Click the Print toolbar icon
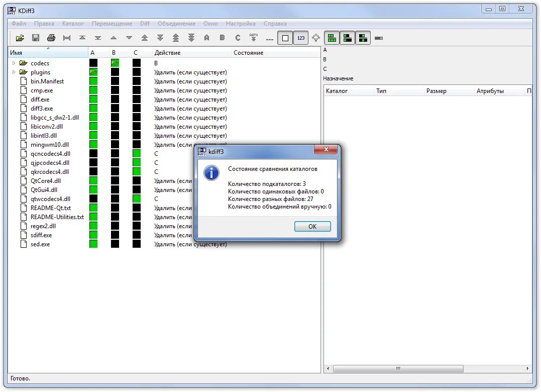This screenshot has width=541, height=392. pos(51,38)
